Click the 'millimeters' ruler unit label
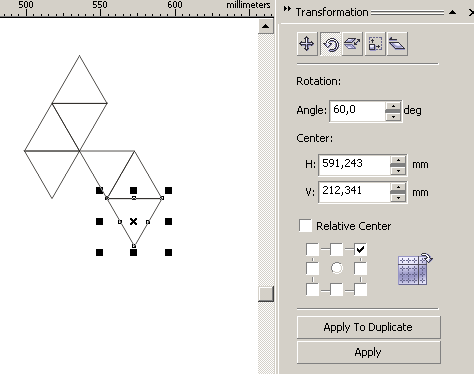 (x=248, y=5)
